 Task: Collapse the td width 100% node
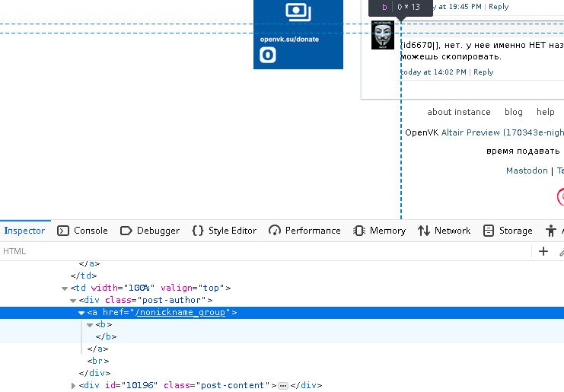point(65,288)
